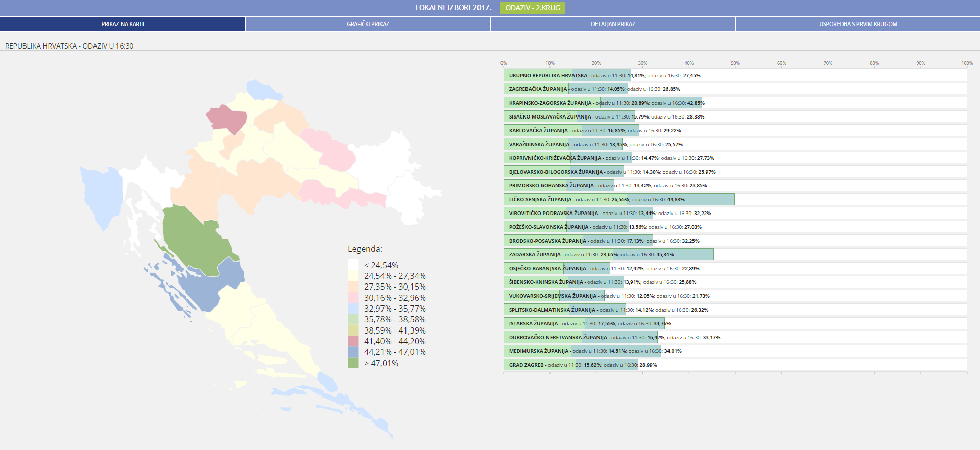
Task: Select the Zadarska županija bar in the chart
Action: click(x=608, y=254)
